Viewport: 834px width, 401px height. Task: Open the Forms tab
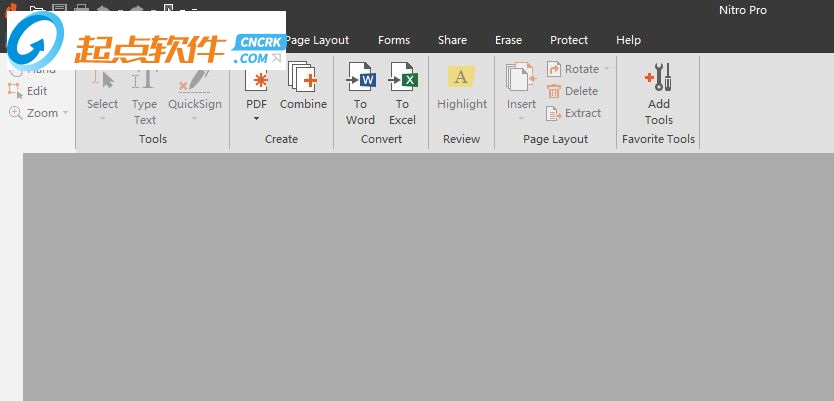pos(394,40)
